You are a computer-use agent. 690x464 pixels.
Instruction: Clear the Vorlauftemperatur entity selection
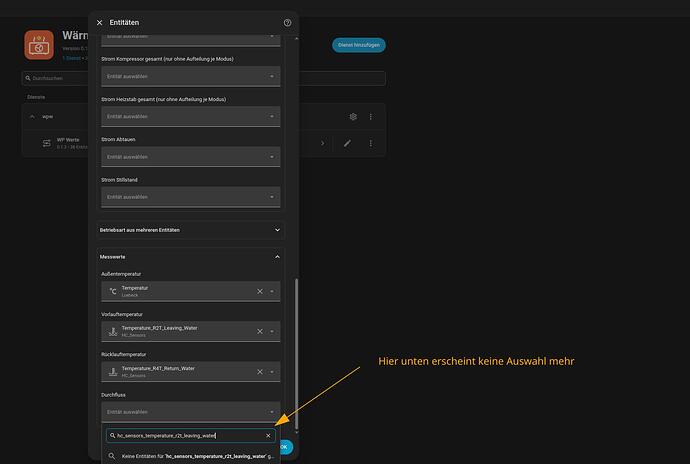coord(260,331)
